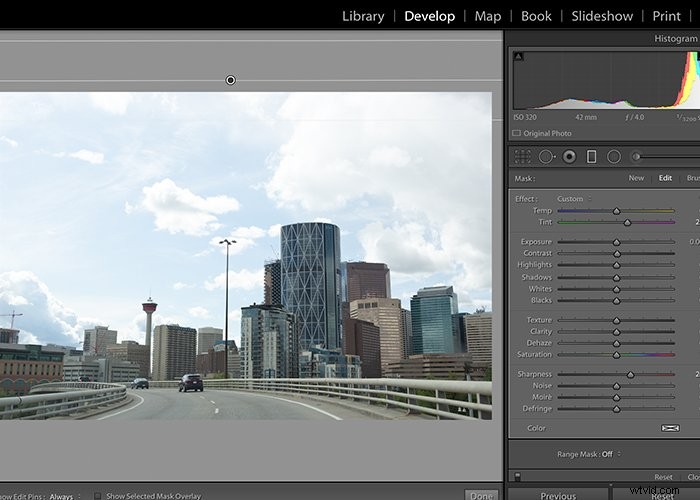This screenshot has height=500, width=700.
Task: Click the Exposure label
Action: [536, 242]
